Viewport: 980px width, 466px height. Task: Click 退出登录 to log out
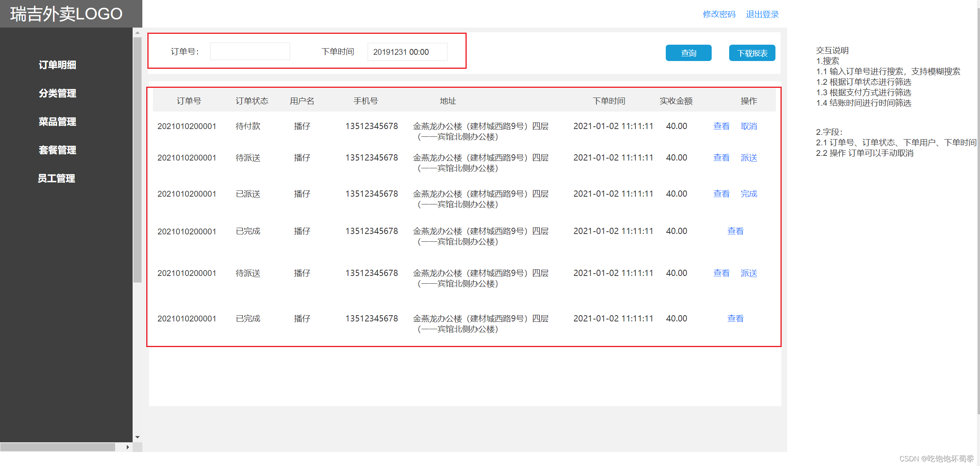point(762,14)
